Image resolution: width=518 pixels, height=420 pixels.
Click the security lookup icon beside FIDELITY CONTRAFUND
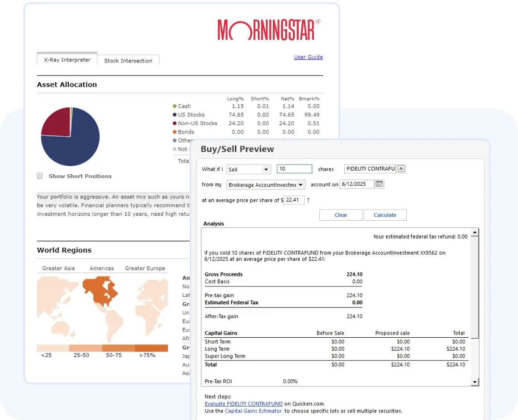(401, 168)
